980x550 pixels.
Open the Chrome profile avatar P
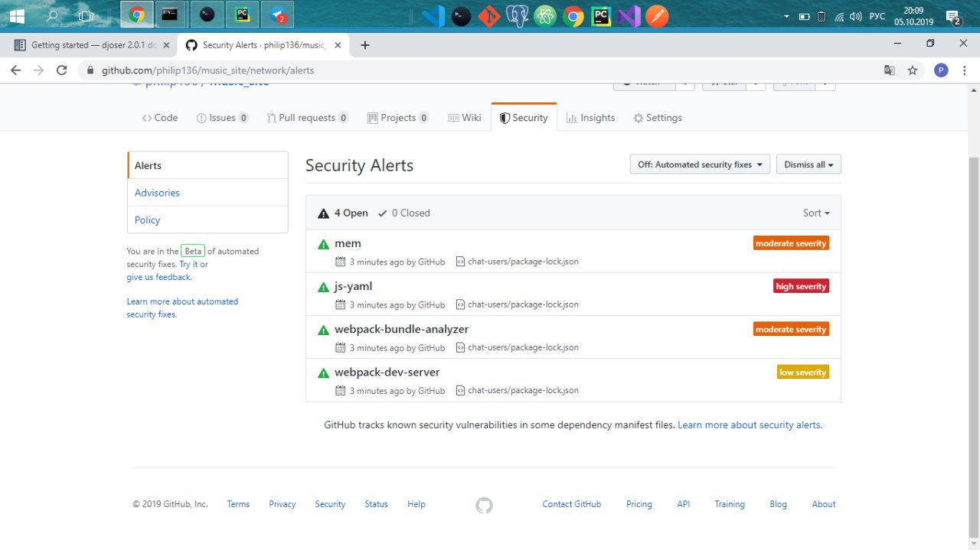tap(941, 70)
